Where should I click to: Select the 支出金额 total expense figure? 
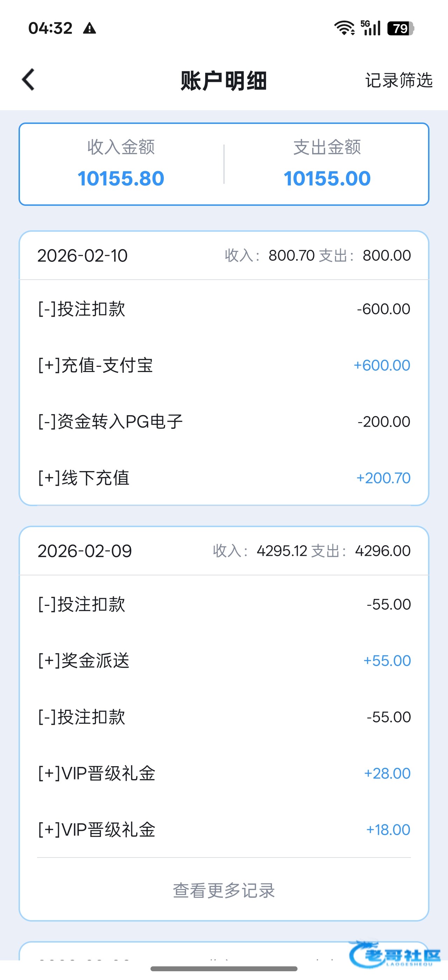click(x=327, y=178)
